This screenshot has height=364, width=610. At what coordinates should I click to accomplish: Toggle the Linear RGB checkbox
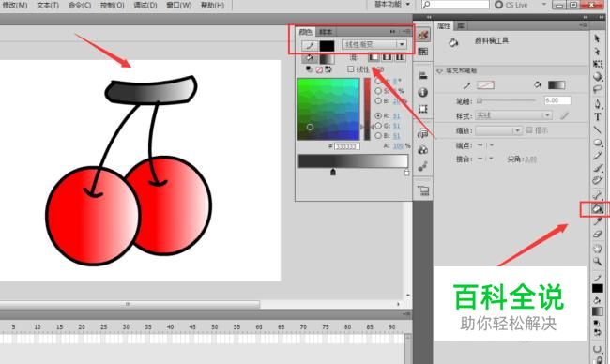coord(351,68)
